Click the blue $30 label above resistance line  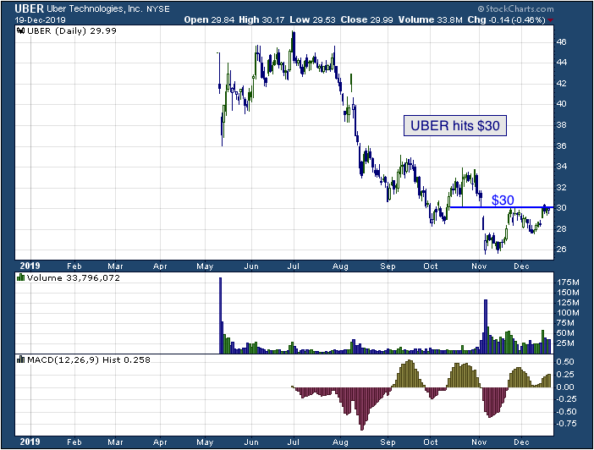503,200
